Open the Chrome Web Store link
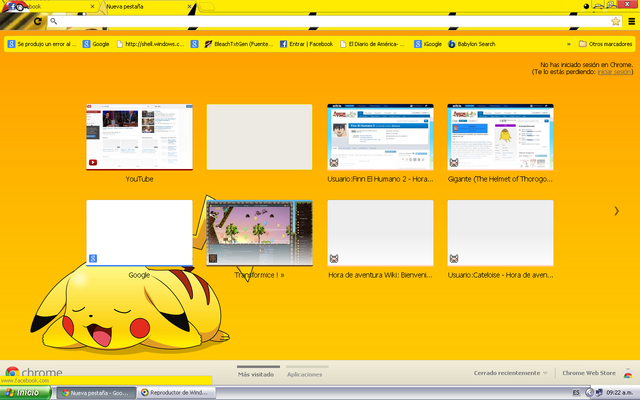 [589, 373]
